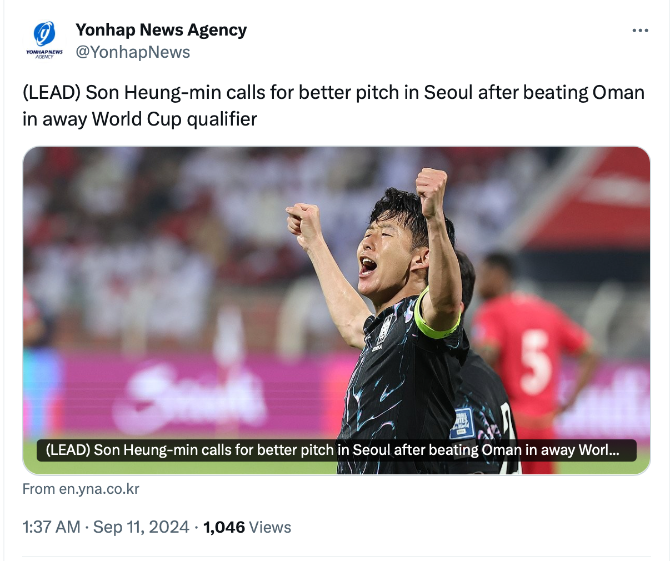Viewport: 670px width, 561px height.
Task: Click the 1:37 AM timestamp
Action: coord(51,527)
